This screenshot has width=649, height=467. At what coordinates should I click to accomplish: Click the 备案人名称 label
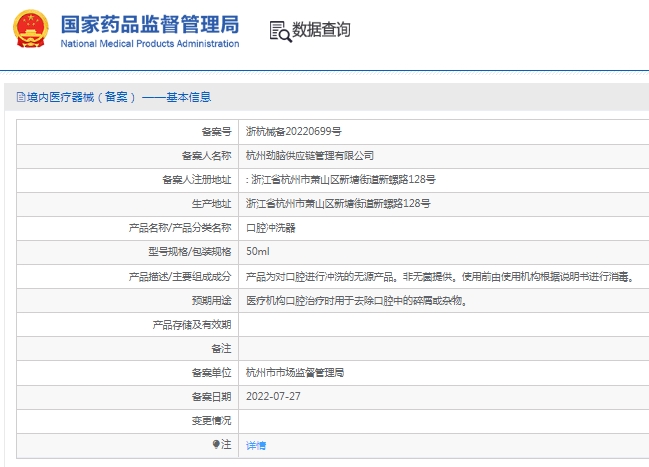(x=206, y=156)
